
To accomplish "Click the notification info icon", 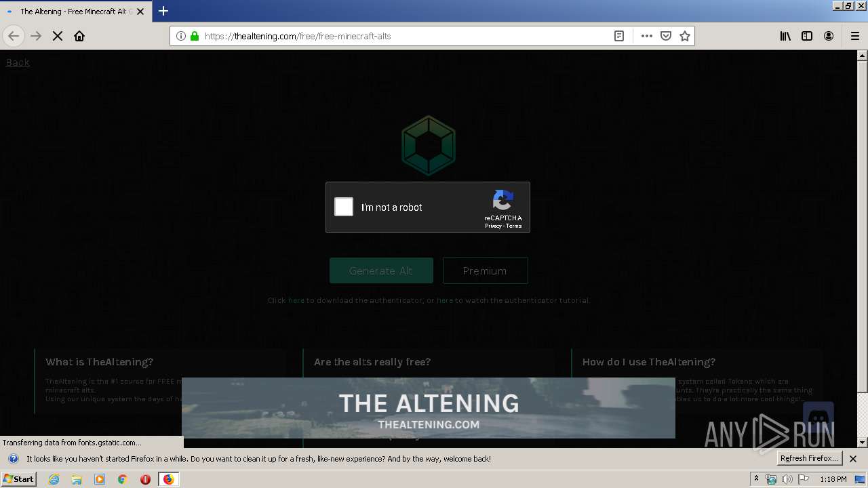I will pyautogui.click(x=13, y=459).
